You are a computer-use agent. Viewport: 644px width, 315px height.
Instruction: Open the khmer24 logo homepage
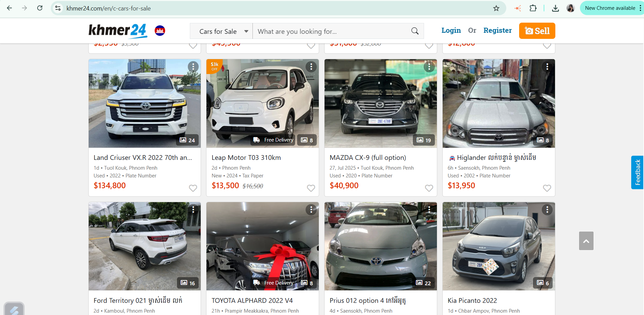(x=117, y=30)
